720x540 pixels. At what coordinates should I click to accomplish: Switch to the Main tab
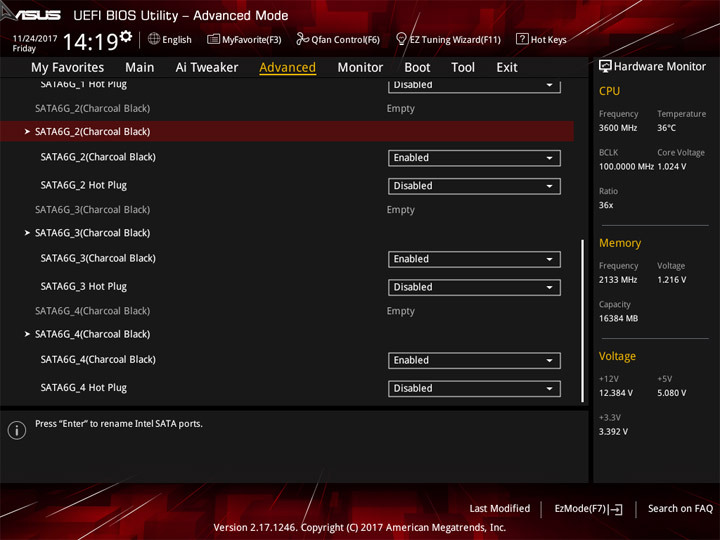tap(140, 68)
